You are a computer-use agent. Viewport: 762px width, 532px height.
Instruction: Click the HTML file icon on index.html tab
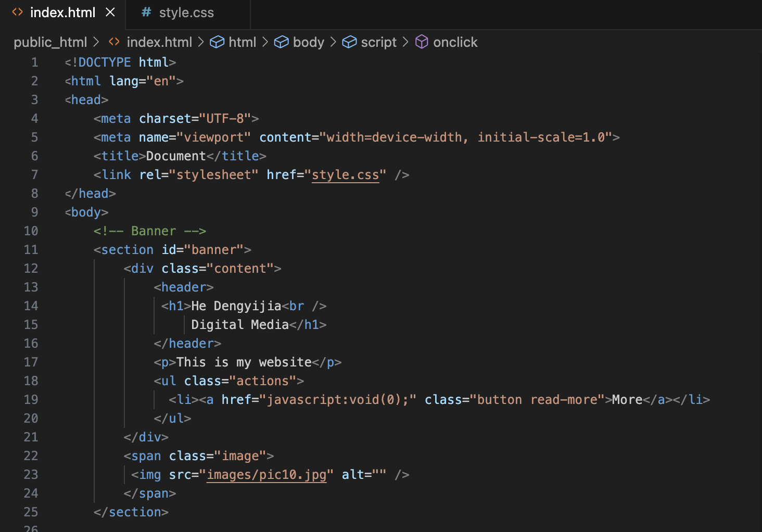point(18,12)
